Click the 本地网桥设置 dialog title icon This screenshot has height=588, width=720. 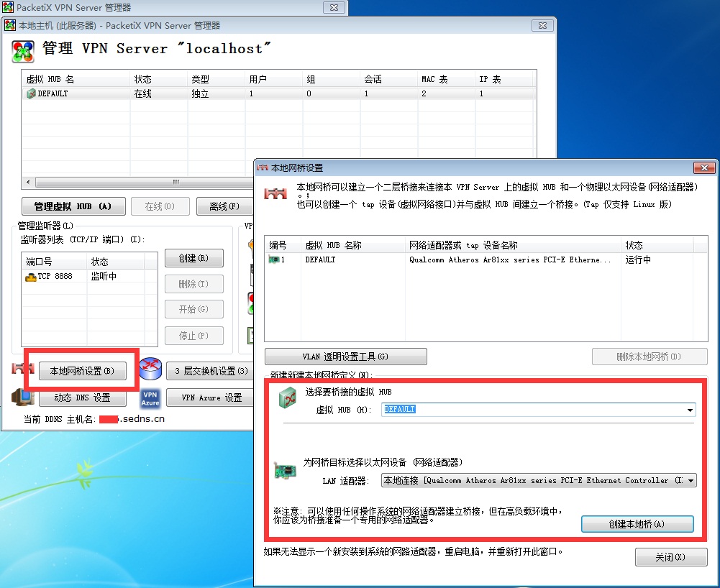point(263,167)
